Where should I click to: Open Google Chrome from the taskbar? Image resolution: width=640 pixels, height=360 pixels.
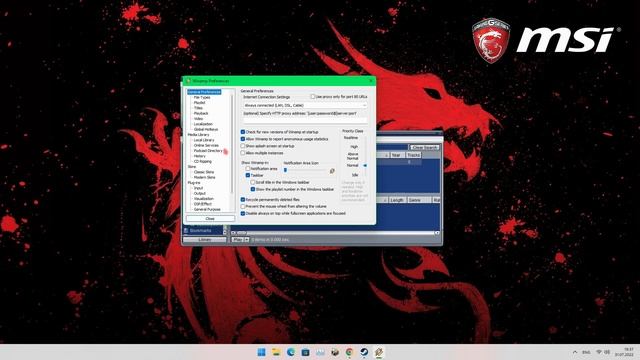point(349,352)
